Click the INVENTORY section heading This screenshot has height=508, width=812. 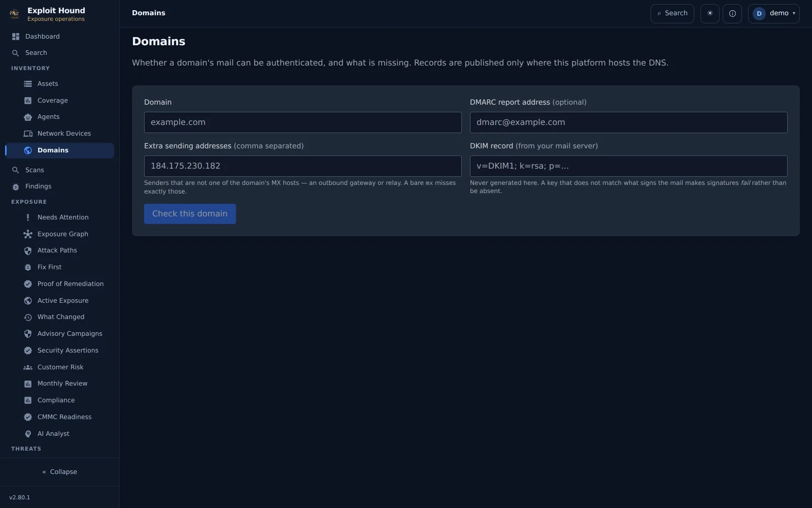point(30,68)
